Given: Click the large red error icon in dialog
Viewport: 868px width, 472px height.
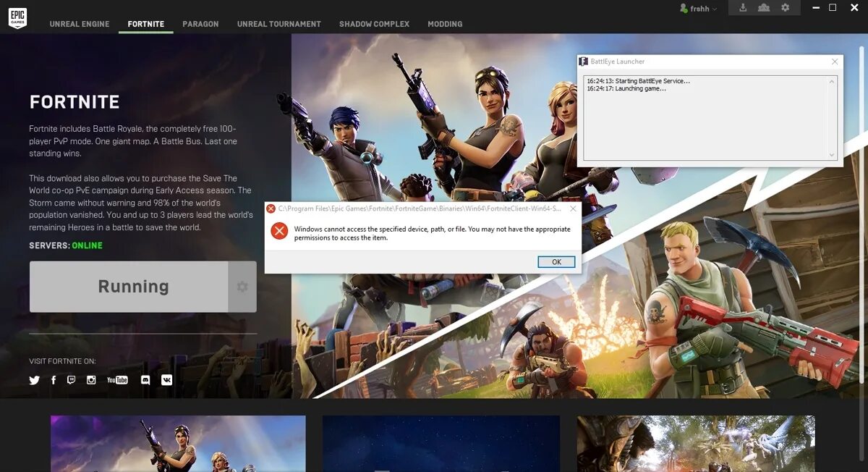Looking at the screenshot, I should [279, 232].
